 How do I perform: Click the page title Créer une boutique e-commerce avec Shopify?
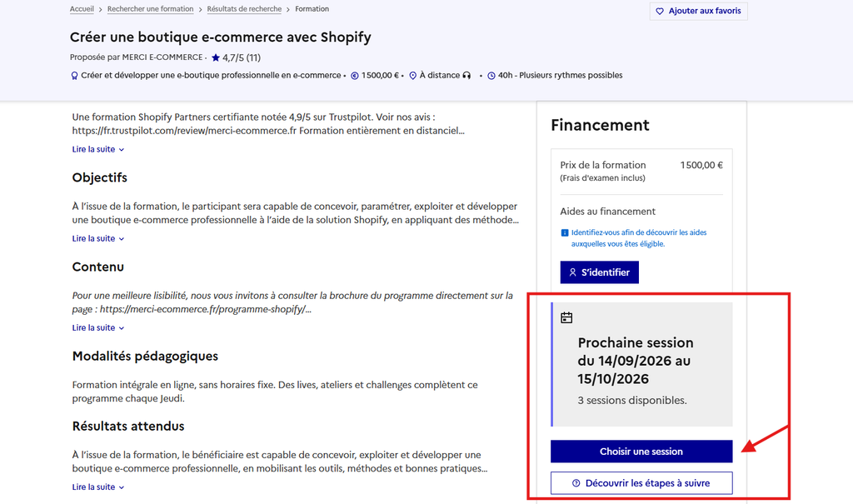coord(220,37)
